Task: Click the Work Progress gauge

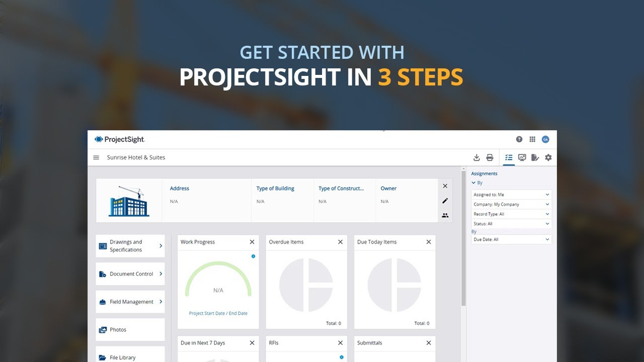Action: click(x=218, y=280)
